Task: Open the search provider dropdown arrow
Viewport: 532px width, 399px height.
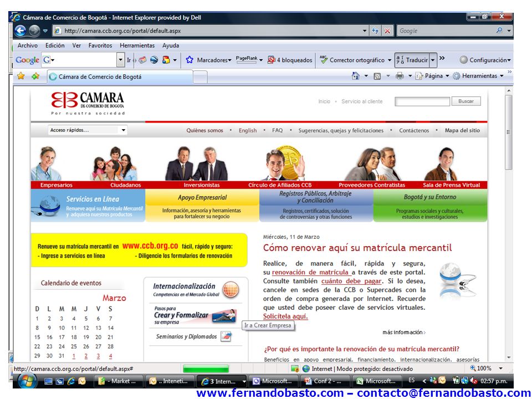Action: pyautogui.click(x=509, y=30)
